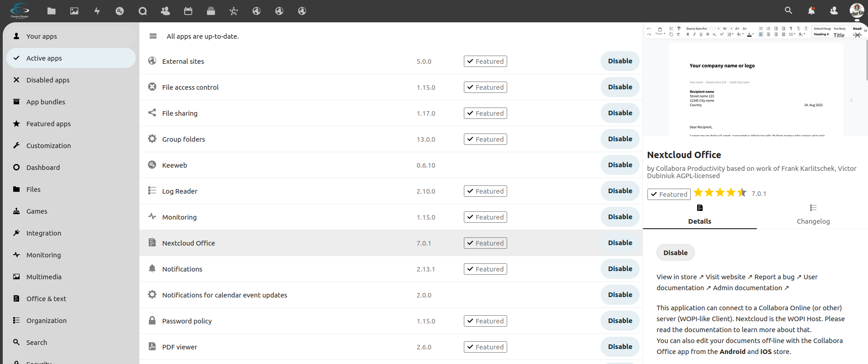Select Your apps category
The width and height of the screenshot is (868, 364).
pyautogui.click(x=71, y=36)
